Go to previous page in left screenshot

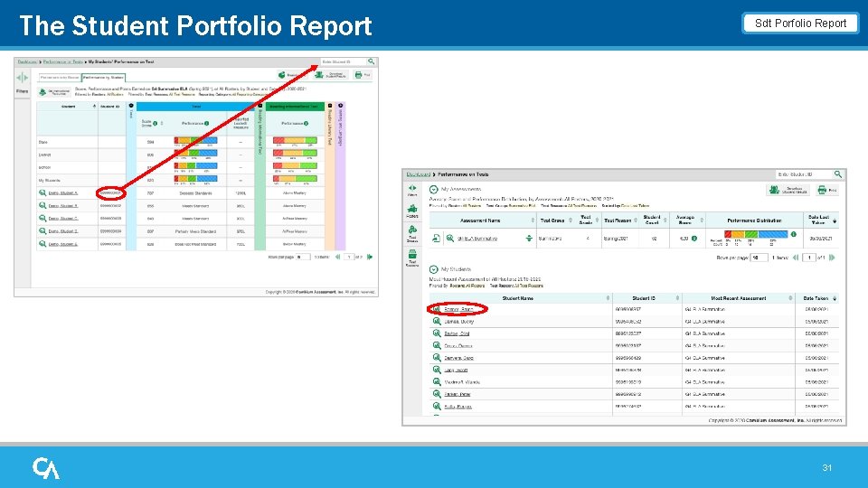click(x=337, y=258)
